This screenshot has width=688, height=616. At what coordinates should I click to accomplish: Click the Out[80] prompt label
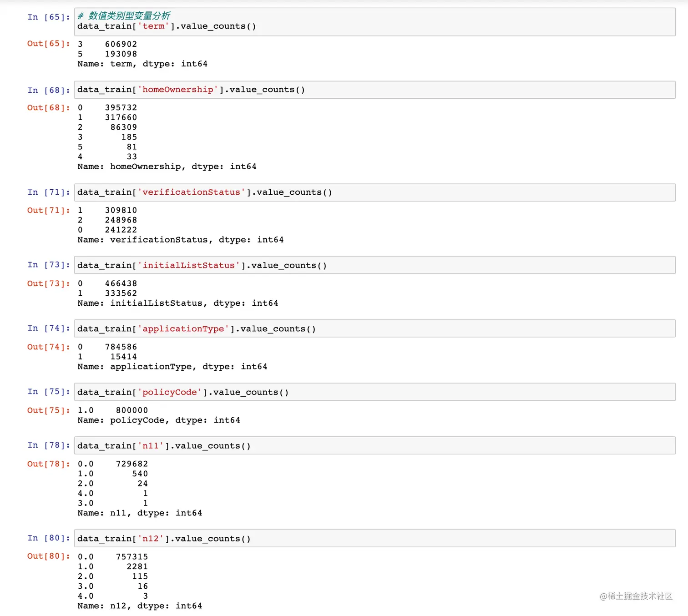click(x=49, y=556)
